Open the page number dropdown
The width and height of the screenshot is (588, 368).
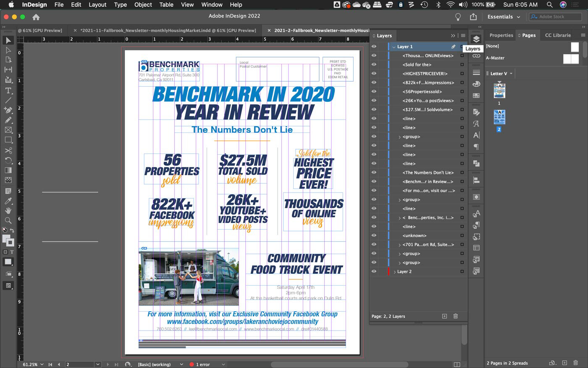98,364
